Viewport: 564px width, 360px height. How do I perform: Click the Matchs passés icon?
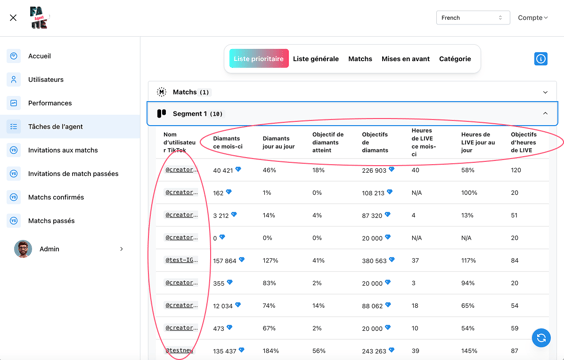14,220
